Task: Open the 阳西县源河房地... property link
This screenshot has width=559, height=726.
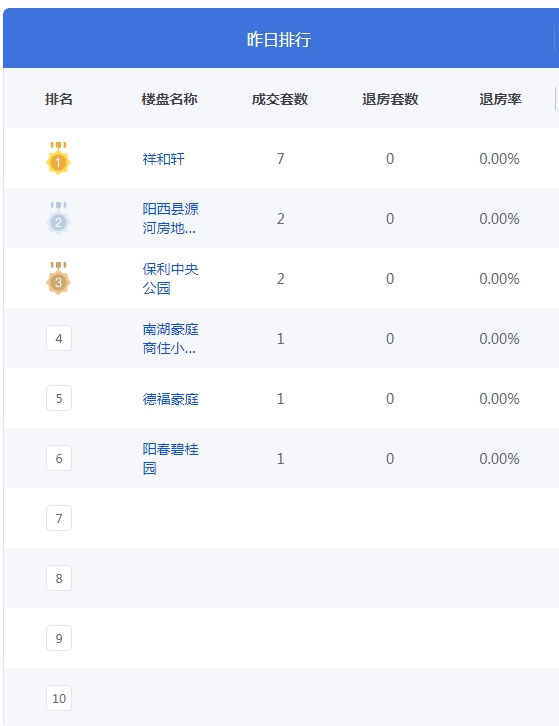Action: point(170,219)
